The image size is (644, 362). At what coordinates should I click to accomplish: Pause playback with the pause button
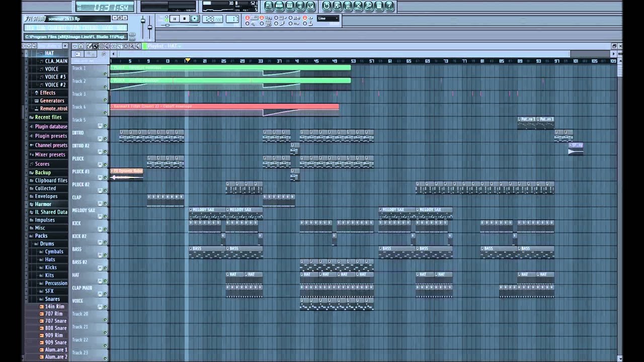(175, 19)
